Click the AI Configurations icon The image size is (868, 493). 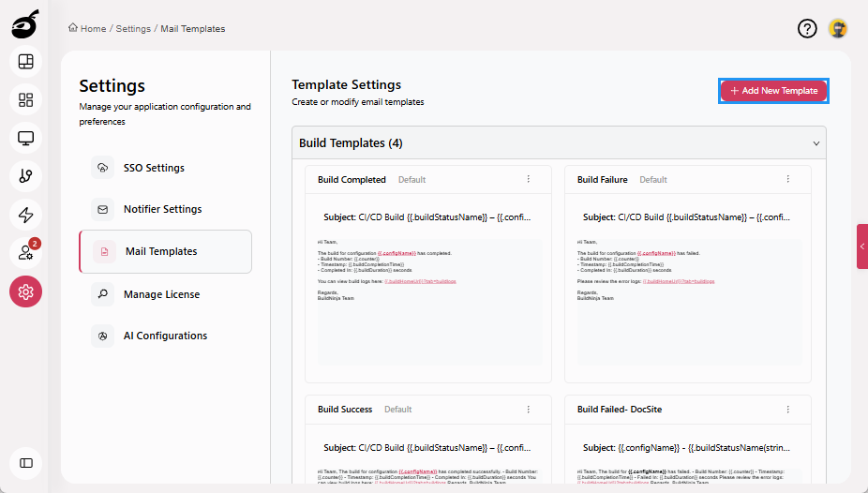coord(102,336)
